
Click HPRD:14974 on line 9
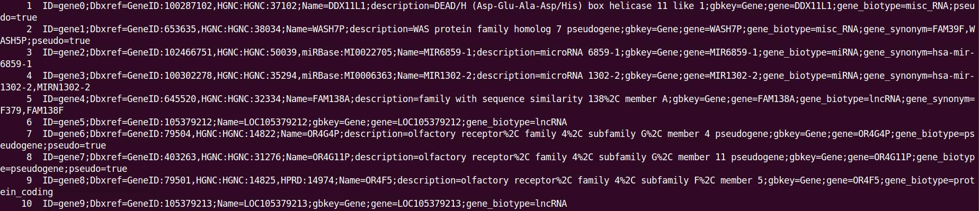(x=307, y=180)
